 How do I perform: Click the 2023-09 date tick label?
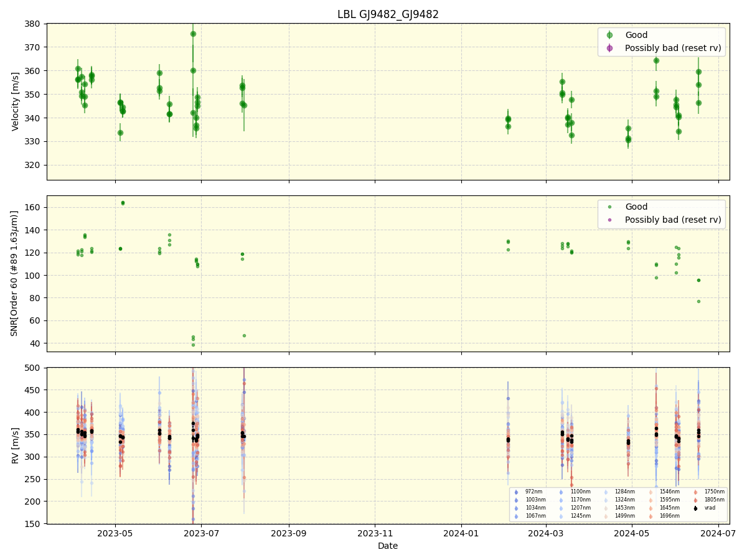click(289, 533)
